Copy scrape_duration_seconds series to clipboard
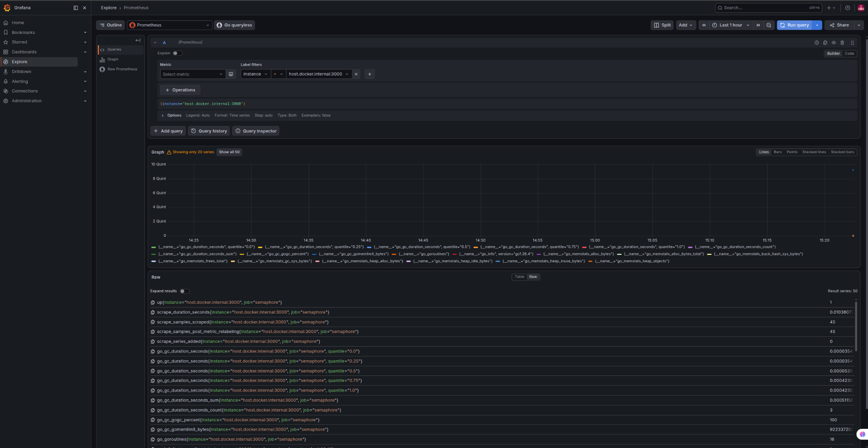This screenshot has height=448, width=868. (x=153, y=312)
